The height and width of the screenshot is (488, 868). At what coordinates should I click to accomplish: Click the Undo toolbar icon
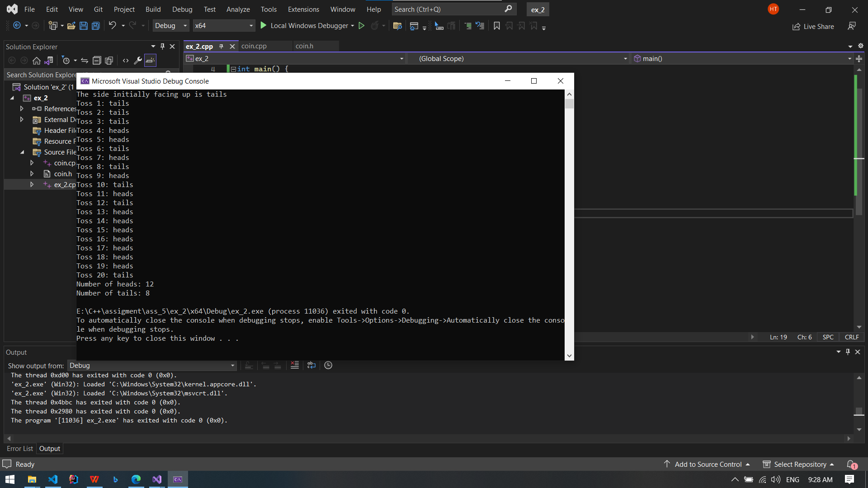point(112,26)
